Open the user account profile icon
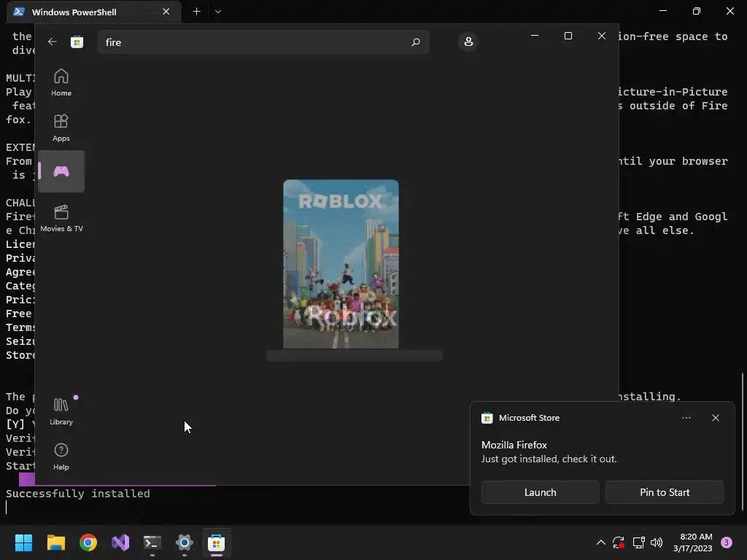The image size is (747, 560). [468, 42]
